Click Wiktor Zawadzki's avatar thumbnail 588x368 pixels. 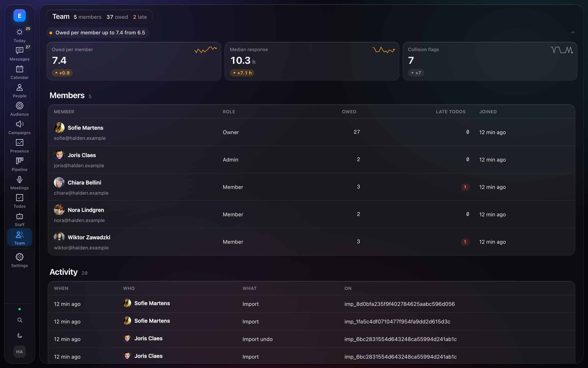[x=59, y=237]
